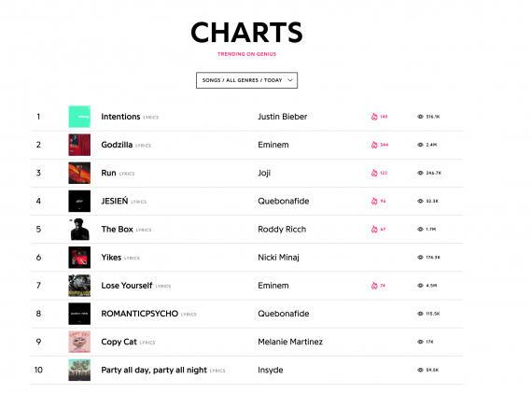Open the Copy Cat cover thumbnail

tap(79, 342)
